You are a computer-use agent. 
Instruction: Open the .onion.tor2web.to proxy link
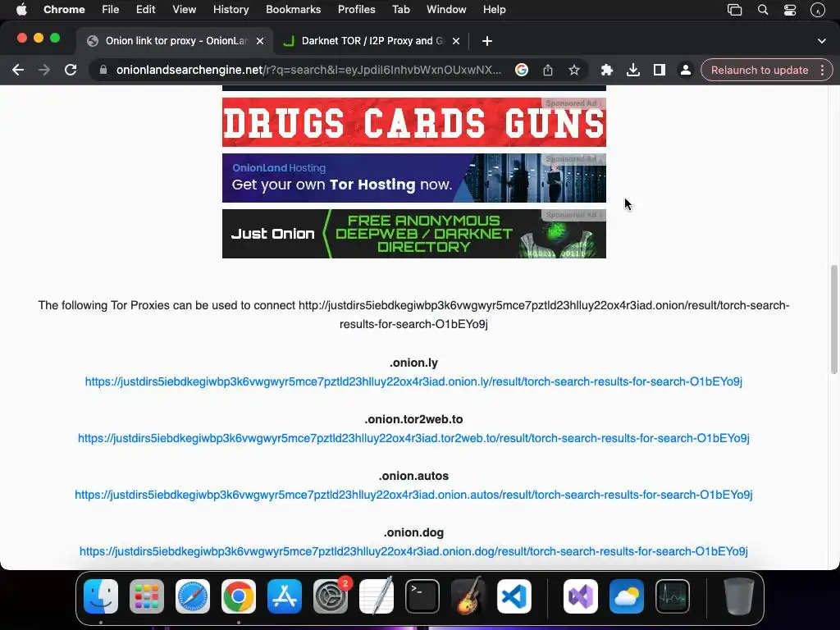[413, 438]
